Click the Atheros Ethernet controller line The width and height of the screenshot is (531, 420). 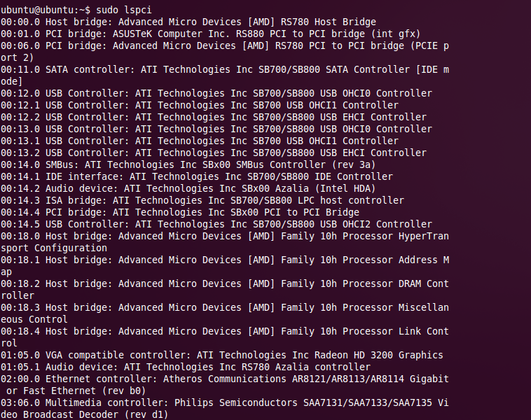point(224,379)
